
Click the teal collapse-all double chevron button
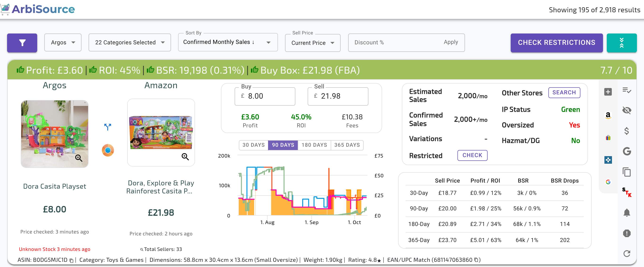click(621, 43)
